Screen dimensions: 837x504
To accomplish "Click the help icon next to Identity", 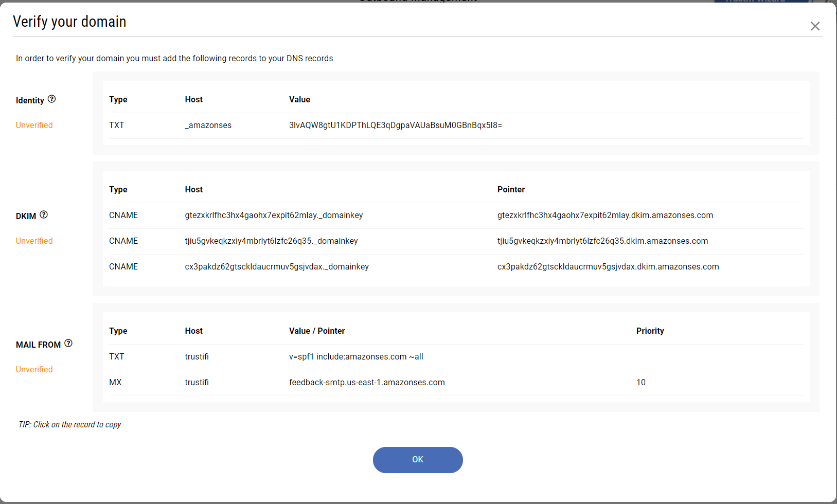I will [51, 99].
